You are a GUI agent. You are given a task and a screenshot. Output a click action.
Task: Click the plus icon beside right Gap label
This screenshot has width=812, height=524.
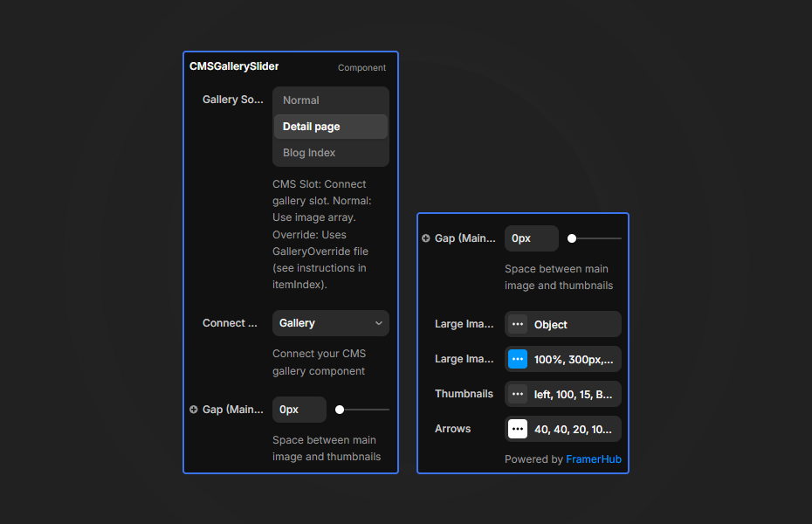click(425, 238)
